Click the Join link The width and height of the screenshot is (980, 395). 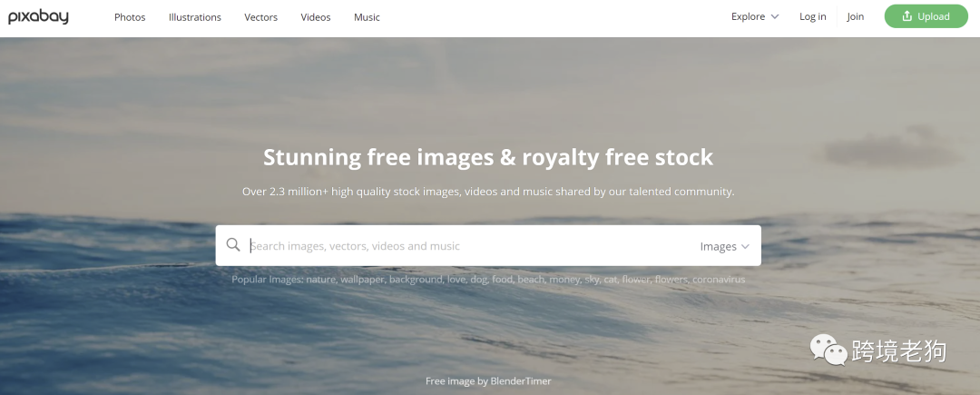856,17
